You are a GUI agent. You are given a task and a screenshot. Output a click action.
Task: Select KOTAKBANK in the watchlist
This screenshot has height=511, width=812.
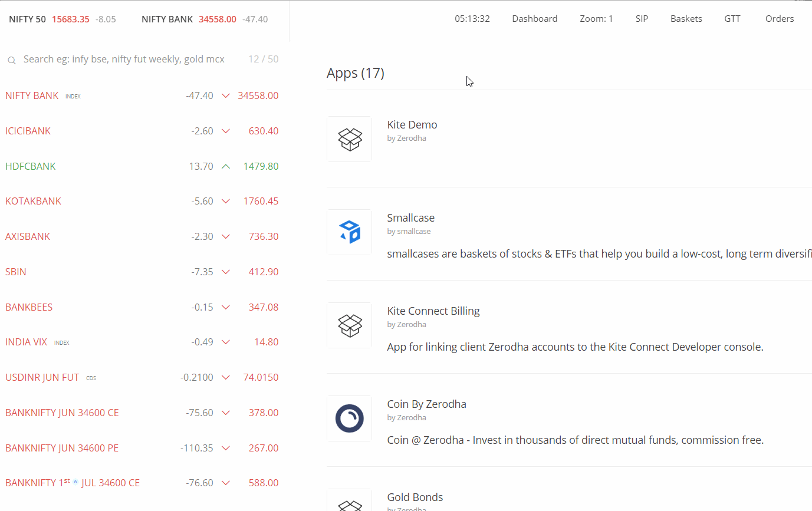point(33,201)
